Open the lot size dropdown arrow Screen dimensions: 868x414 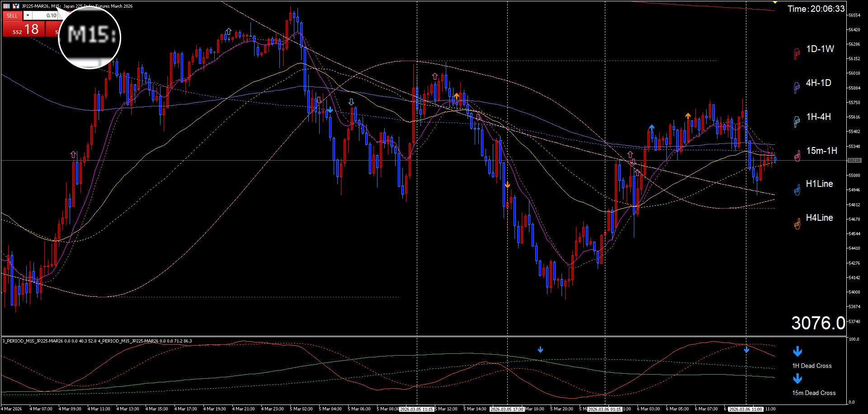(x=28, y=15)
